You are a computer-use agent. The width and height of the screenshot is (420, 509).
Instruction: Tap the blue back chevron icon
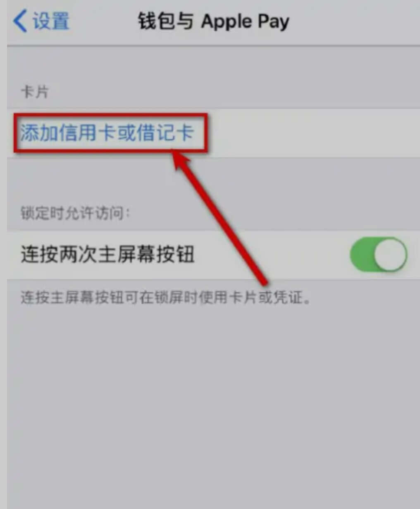(x=20, y=21)
